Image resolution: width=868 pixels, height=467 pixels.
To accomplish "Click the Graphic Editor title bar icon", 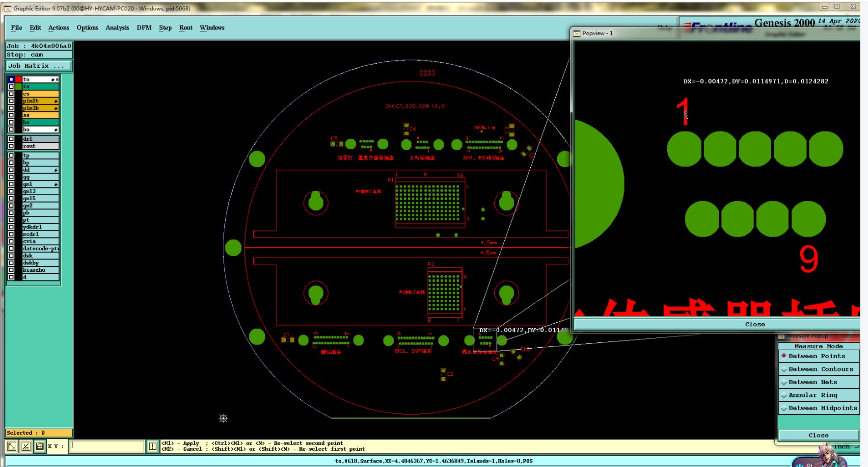I will 8,8.
